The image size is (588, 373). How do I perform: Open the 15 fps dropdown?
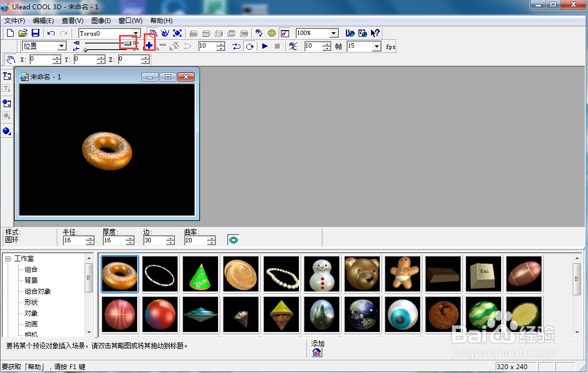pos(377,46)
